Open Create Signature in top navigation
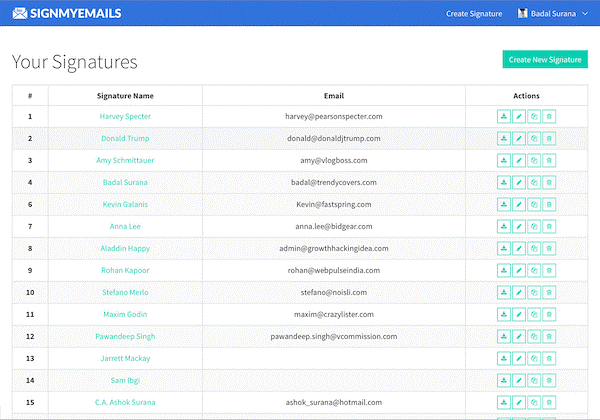 pyautogui.click(x=474, y=14)
